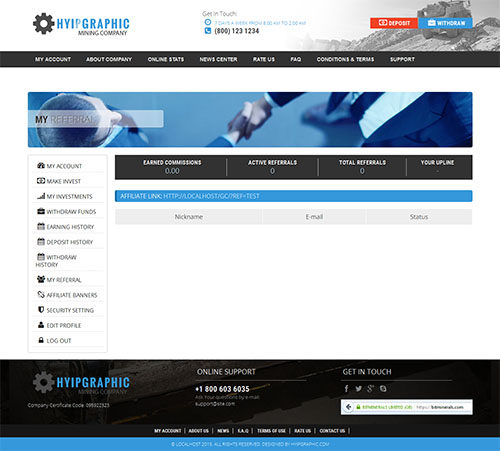Click the blue Withdraw button
500x451 pixels.
(446, 23)
